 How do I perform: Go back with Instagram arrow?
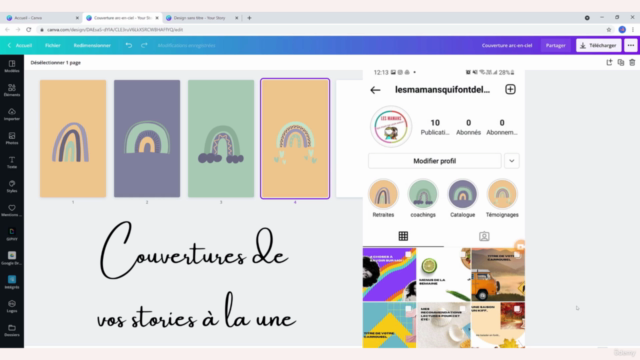(375, 90)
